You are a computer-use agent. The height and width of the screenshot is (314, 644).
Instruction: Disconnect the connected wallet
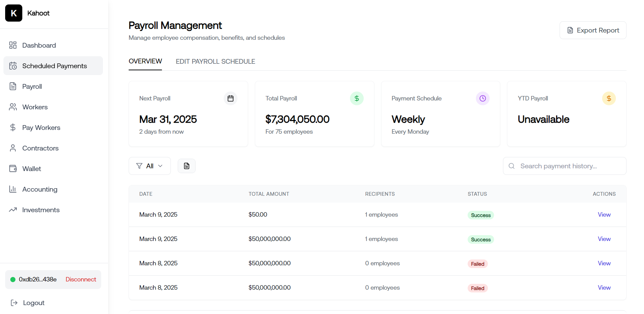(81, 279)
